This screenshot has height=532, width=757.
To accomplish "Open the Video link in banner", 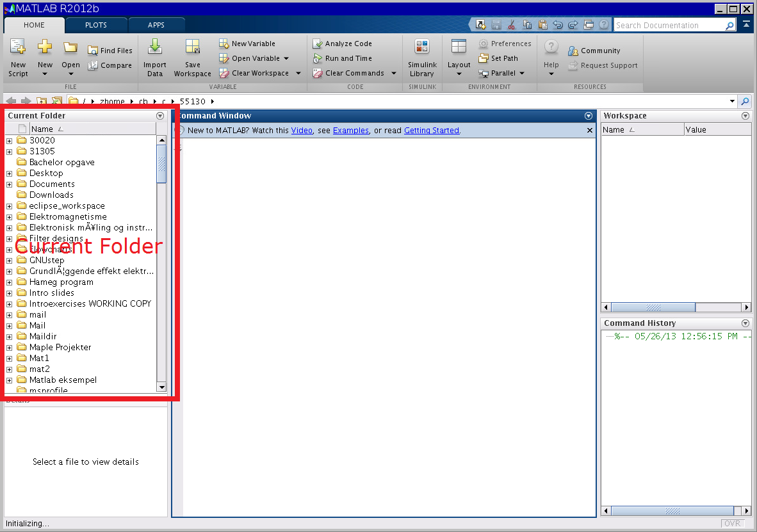I will tap(302, 131).
